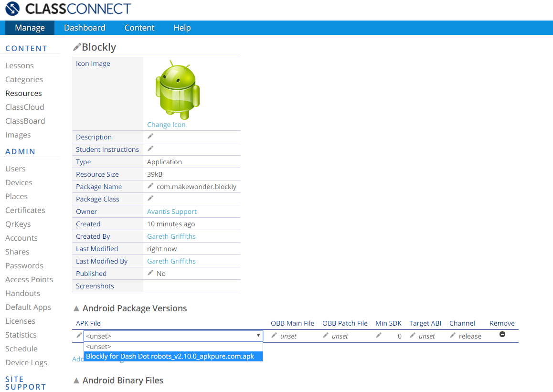
Task: Click the Remove column header
Action: click(x=502, y=323)
